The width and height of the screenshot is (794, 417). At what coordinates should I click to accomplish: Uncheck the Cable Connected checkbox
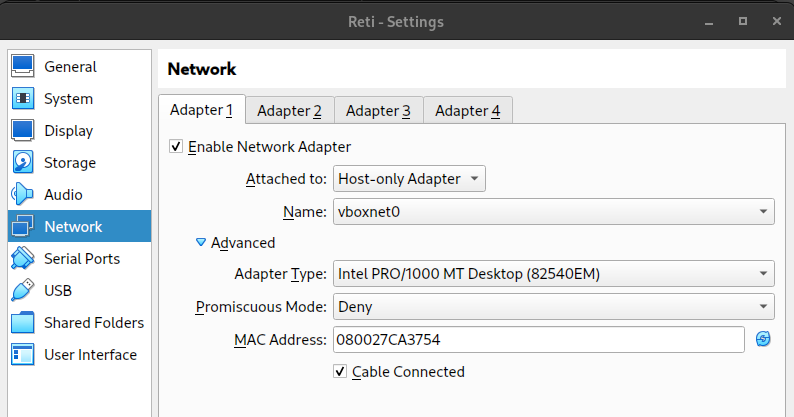click(x=341, y=372)
